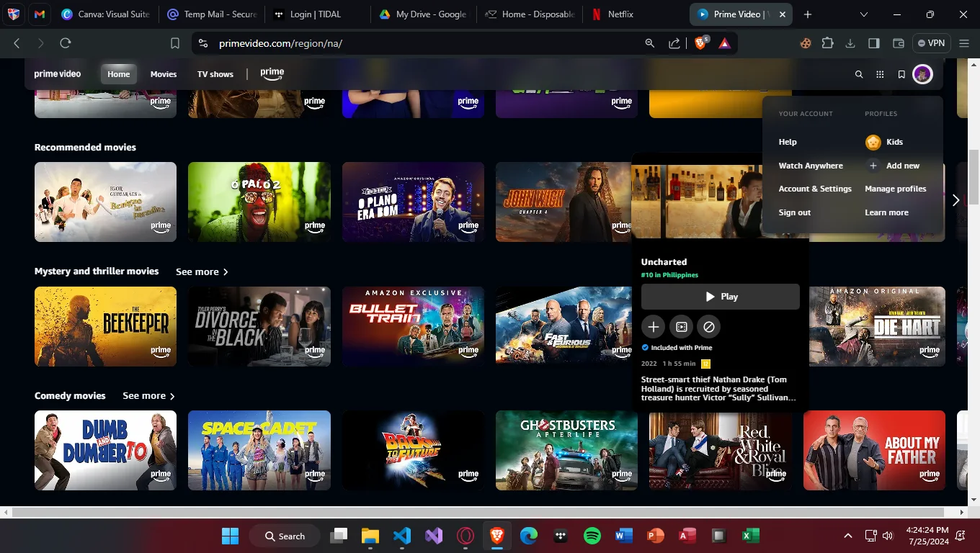980x553 pixels.
Task: Open the Prime Video search icon
Action: (x=858, y=74)
